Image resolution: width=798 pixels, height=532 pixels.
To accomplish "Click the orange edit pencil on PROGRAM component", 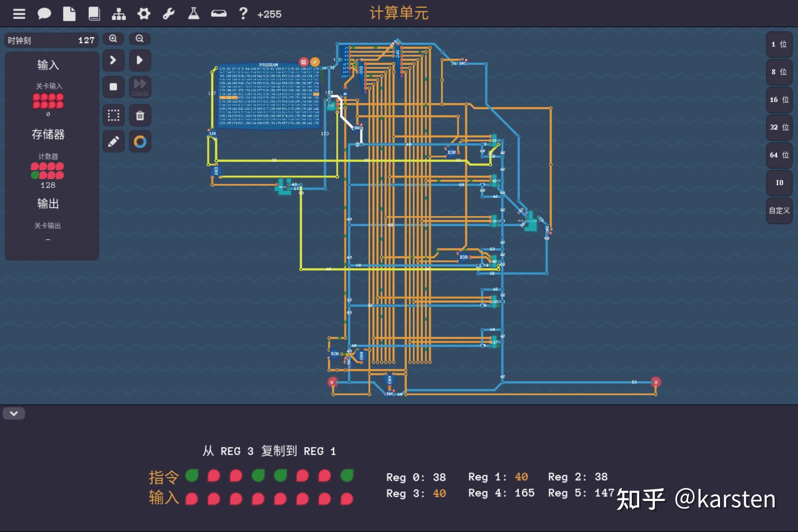I will (x=315, y=62).
